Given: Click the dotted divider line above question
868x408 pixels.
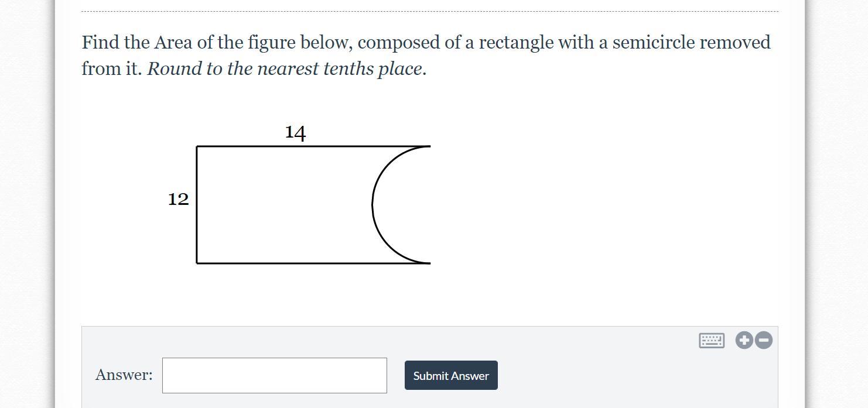Looking at the screenshot, I should click(430, 11).
